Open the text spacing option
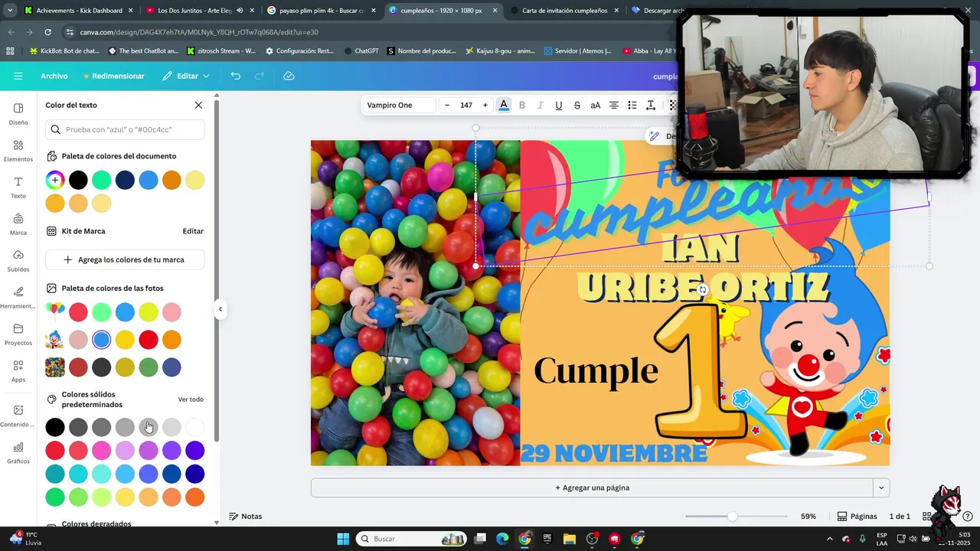 [x=651, y=105]
